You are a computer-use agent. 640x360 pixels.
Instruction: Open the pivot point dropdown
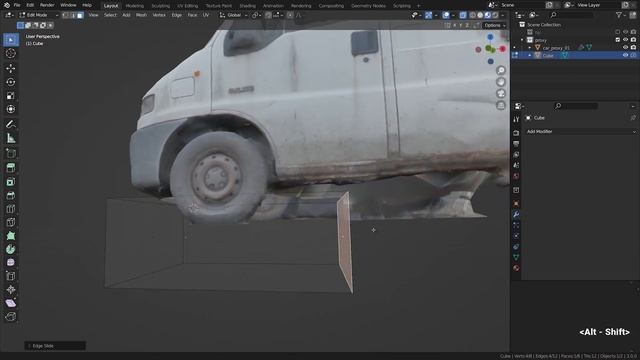256,15
